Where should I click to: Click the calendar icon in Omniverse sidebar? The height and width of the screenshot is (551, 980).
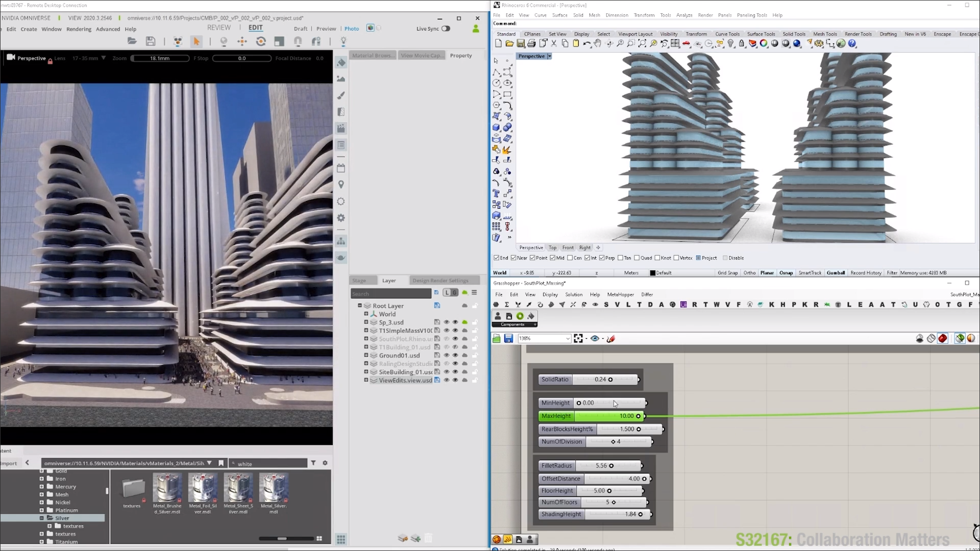(341, 168)
